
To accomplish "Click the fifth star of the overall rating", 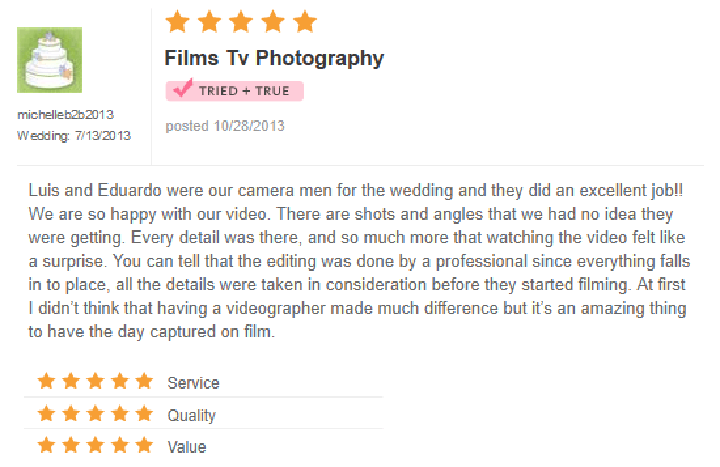I will click(x=305, y=22).
